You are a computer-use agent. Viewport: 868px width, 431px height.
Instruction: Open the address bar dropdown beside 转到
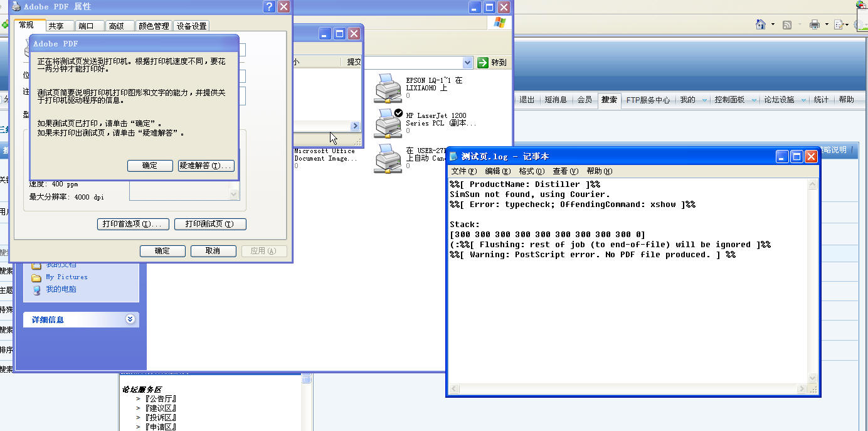[x=467, y=62]
